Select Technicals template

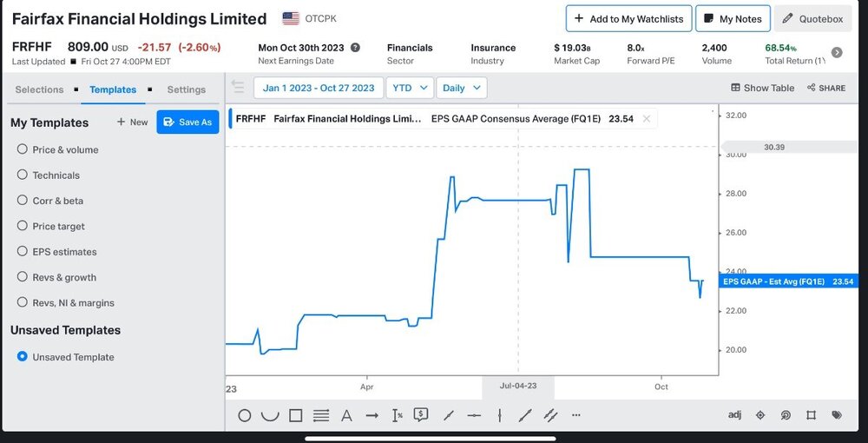point(49,175)
